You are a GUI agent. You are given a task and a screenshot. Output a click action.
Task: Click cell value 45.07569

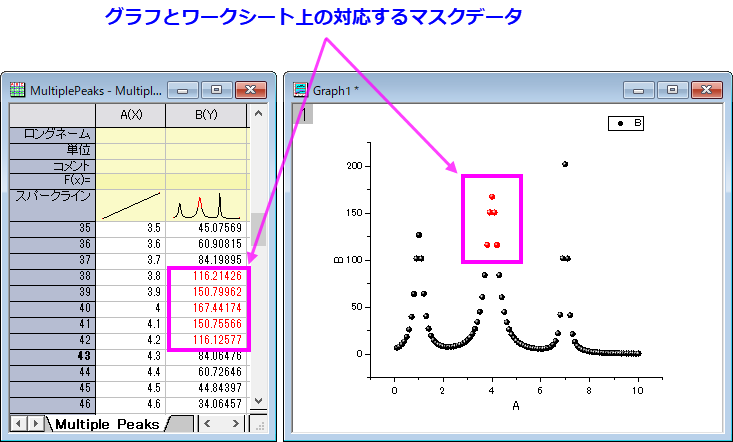pyautogui.click(x=220, y=228)
